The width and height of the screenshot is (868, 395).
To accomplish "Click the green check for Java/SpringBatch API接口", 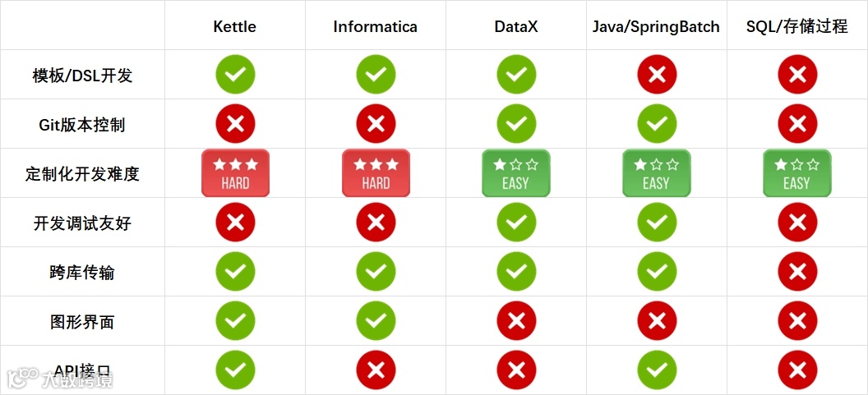I will click(x=657, y=370).
